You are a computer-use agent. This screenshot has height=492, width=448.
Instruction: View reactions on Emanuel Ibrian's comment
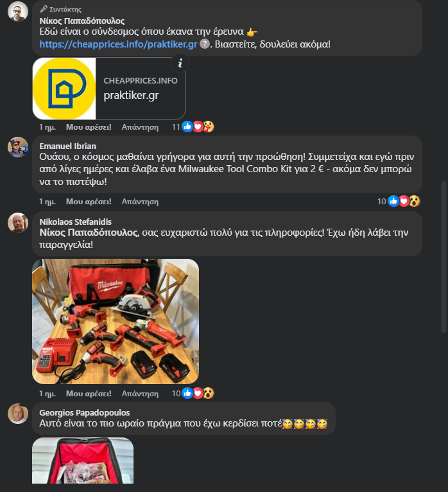coord(399,201)
